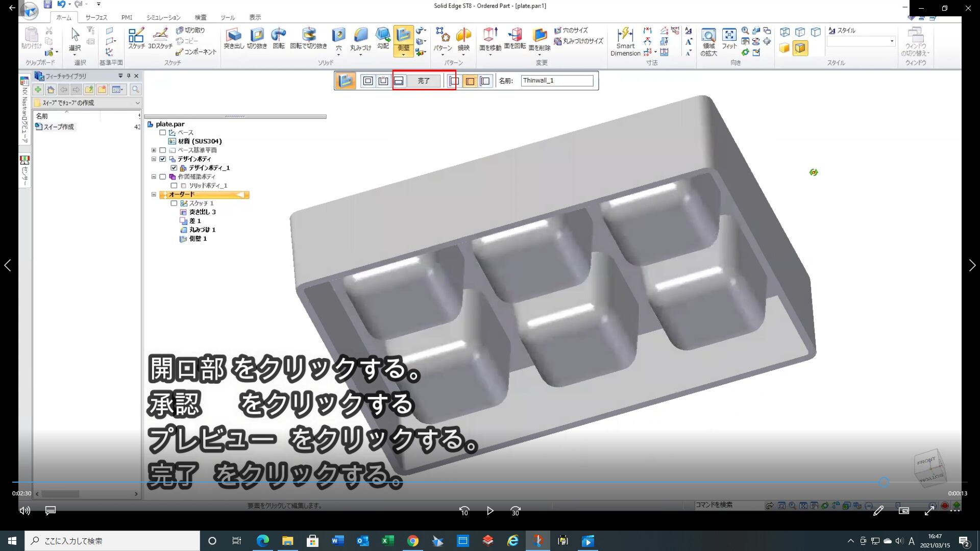
Task: Switch to the サーフェス ribbon tab
Action: click(x=96, y=17)
